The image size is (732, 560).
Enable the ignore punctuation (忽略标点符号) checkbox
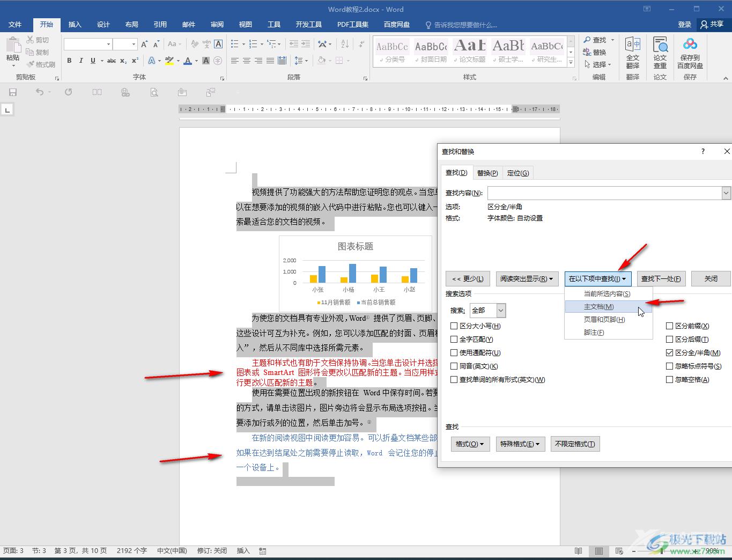click(x=669, y=366)
